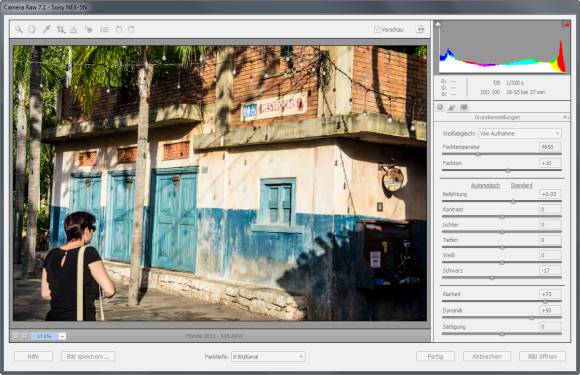Open the Kameraprofil (mountain icon) panel tab
Viewport: 580px width, 375px height.
pyautogui.click(x=452, y=107)
